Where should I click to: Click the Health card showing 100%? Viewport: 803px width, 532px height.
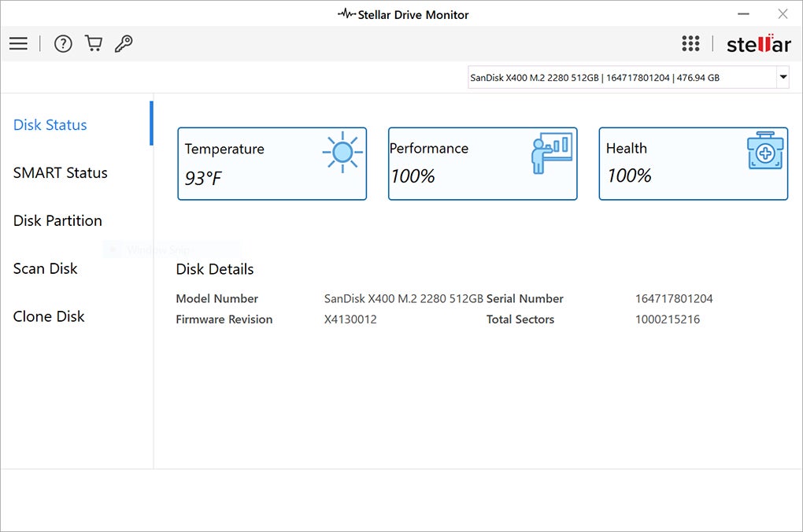(693, 163)
